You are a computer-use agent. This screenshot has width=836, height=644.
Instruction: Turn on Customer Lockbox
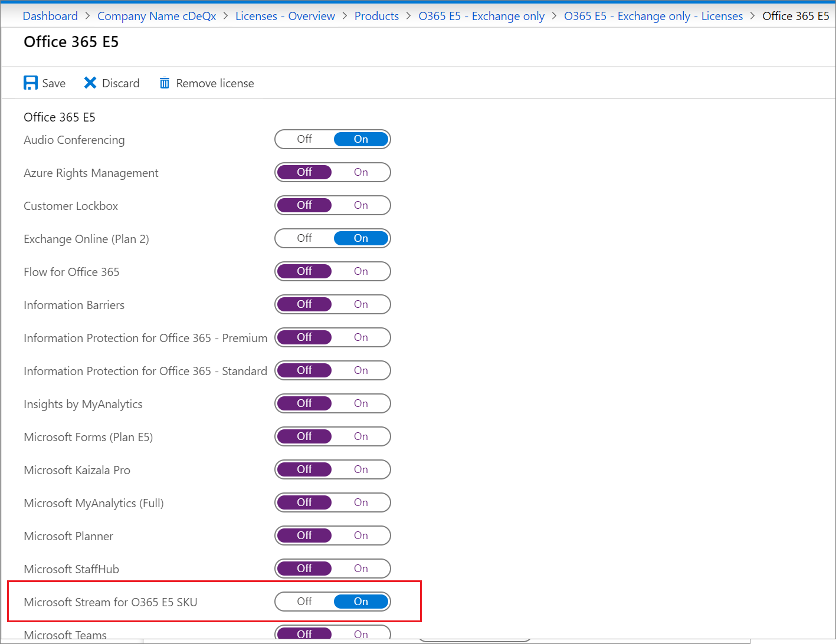pos(360,205)
